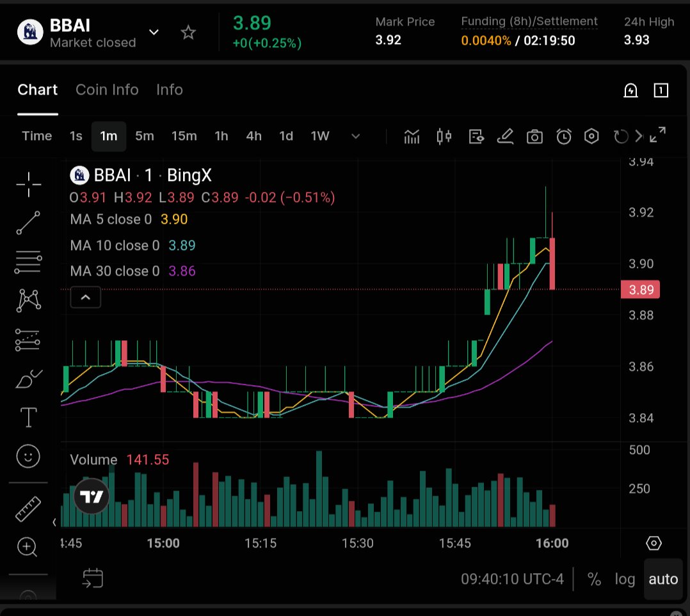Image resolution: width=690 pixels, height=616 pixels.
Task: Click the Mark Price value 3.92
Action: coord(388,40)
